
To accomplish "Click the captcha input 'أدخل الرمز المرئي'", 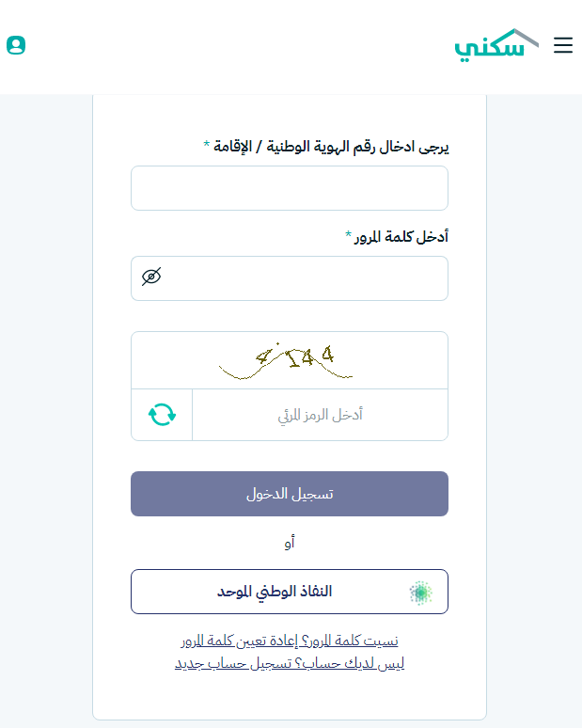I will pyautogui.click(x=320, y=415).
